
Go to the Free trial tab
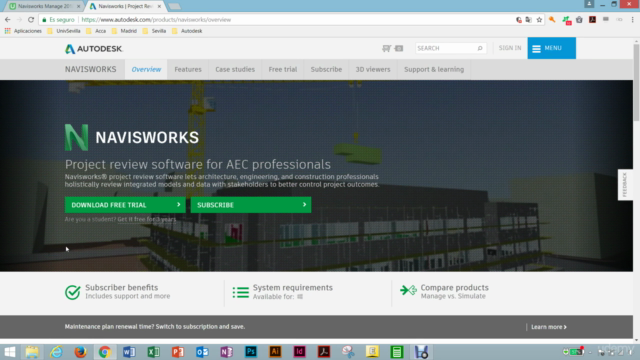tap(282, 69)
